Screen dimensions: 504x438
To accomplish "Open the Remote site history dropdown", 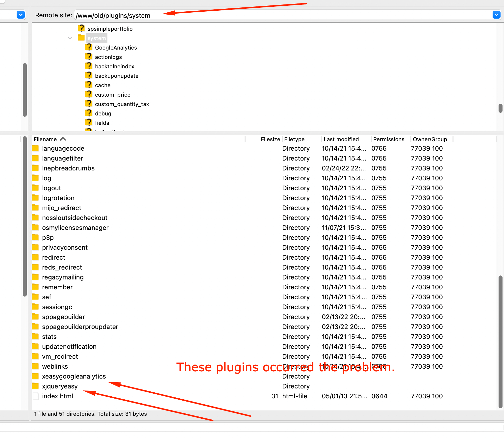I will point(496,15).
